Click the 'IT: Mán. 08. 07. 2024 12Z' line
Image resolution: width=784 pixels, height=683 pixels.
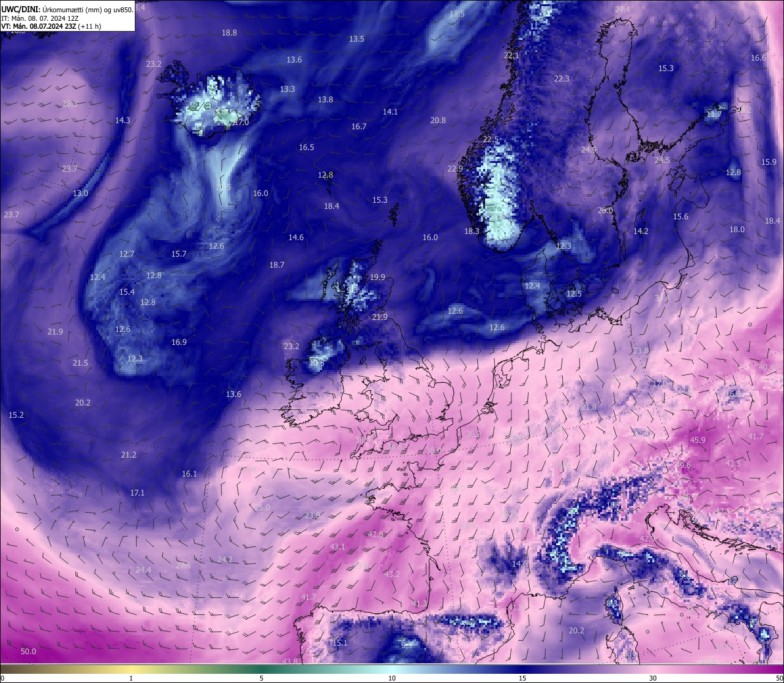tap(40, 18)
